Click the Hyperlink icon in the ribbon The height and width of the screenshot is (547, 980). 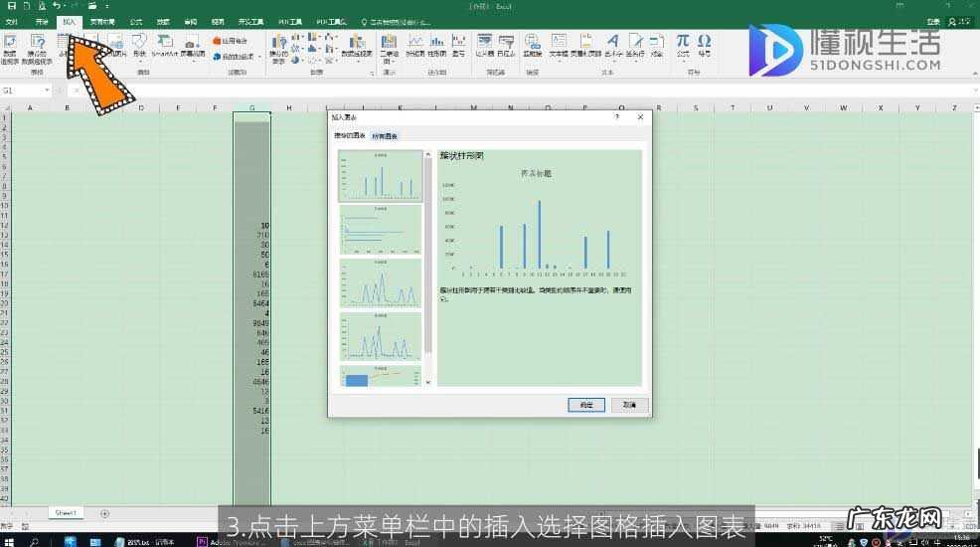(532, 44)
